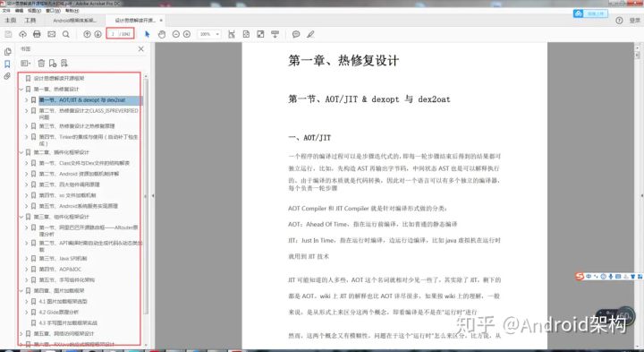This screenshot has width=644, height=352.
Task: Expand the 第五章、网络访问框架设计 bookmark
Action: pos(21,333)
